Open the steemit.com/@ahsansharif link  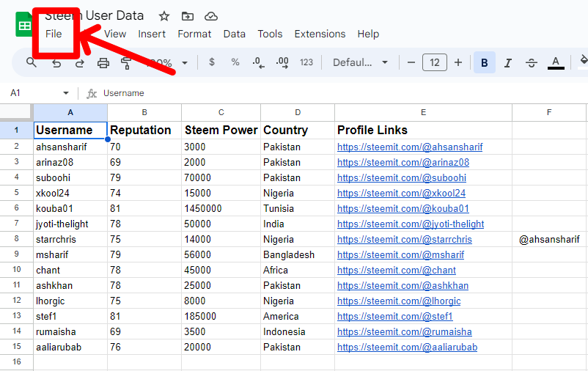coord(410,147)
